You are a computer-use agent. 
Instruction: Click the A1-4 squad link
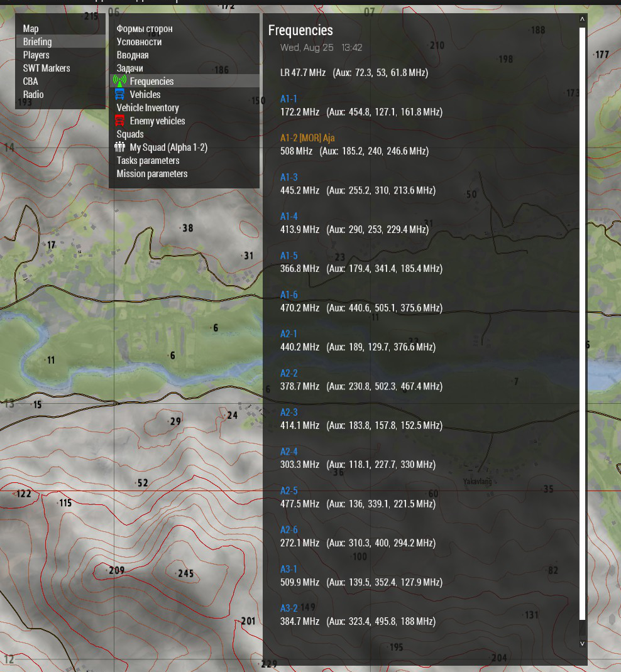(289, 217)
